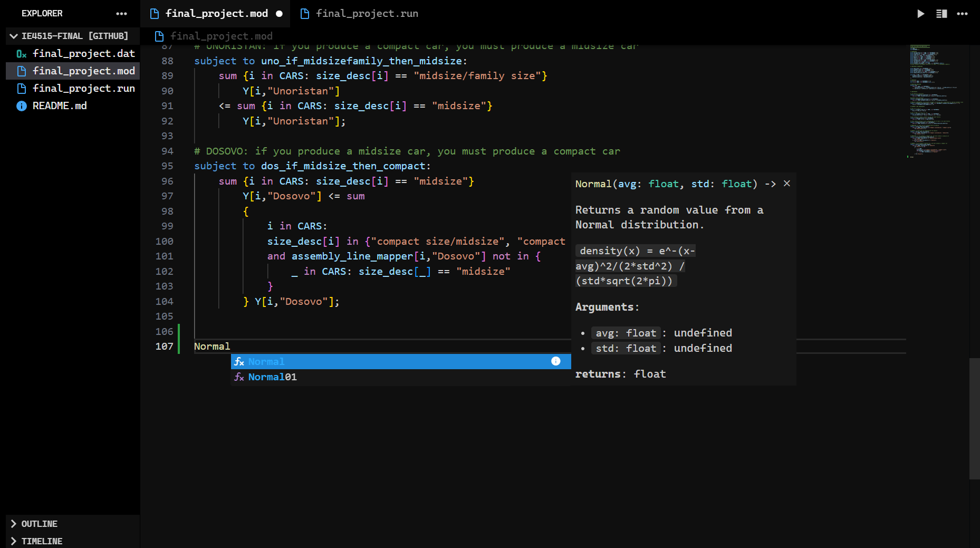Screen dimensions: 980x548
Task: Collapse the IE4515-FINAL folder section
Action: click(x=14, y=36)
